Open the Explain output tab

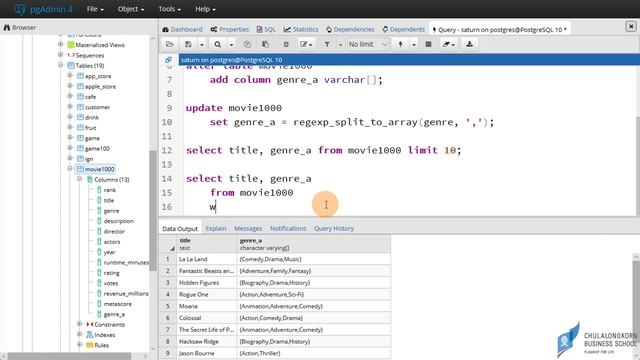[x=216, y=229]
